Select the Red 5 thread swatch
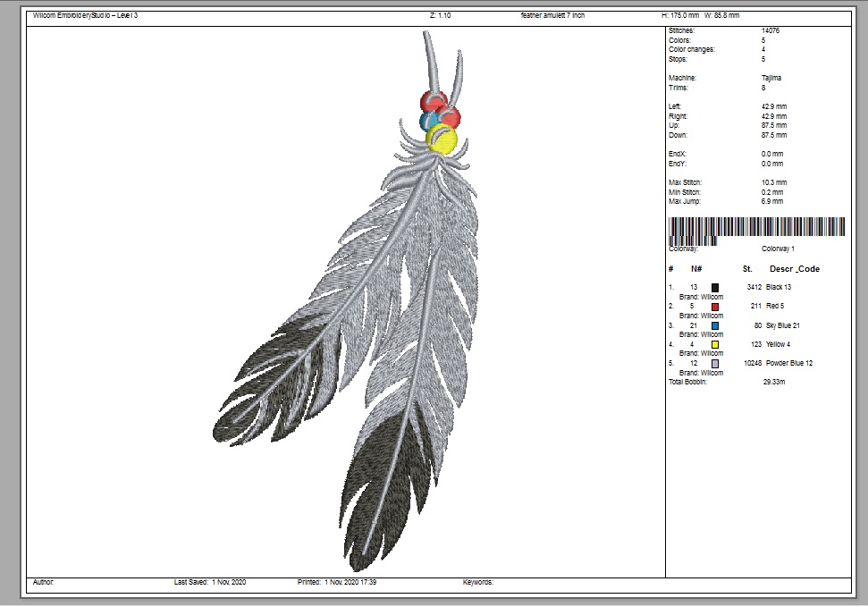 coord(714,306)
